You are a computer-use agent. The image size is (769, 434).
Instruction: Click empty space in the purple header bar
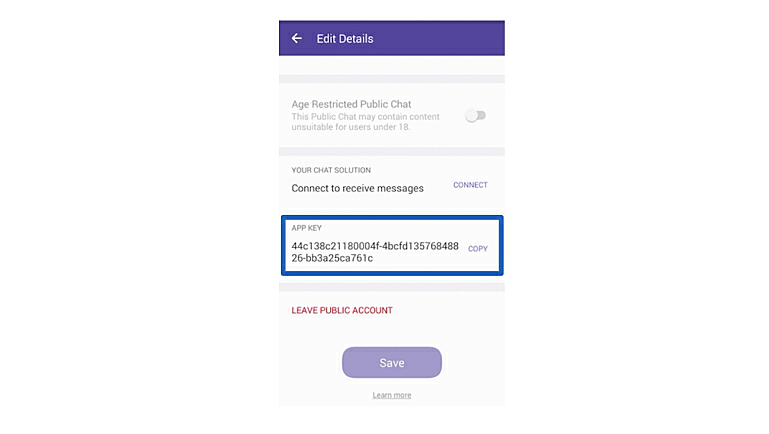[x=440, y=39]
